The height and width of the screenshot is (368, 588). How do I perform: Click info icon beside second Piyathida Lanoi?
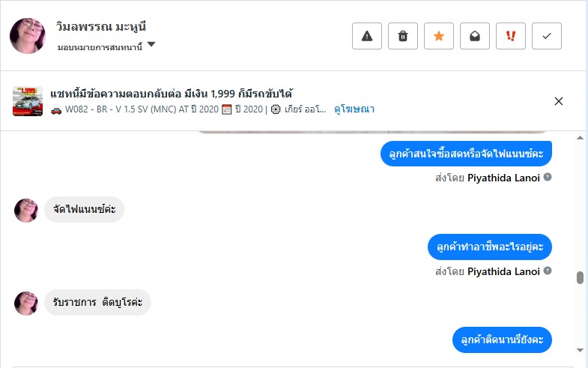(x=548, y=271)
